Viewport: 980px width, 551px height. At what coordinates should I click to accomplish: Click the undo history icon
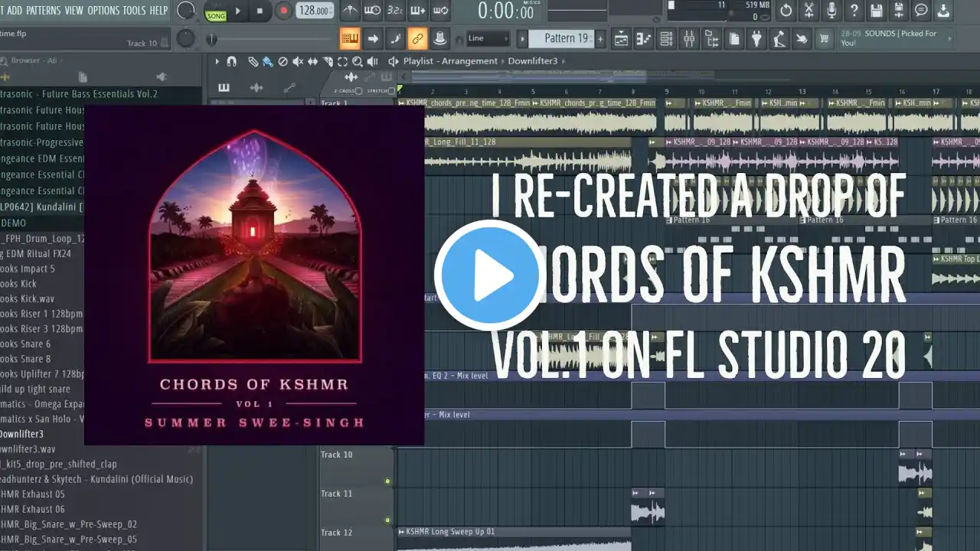[x=786, y=11]
